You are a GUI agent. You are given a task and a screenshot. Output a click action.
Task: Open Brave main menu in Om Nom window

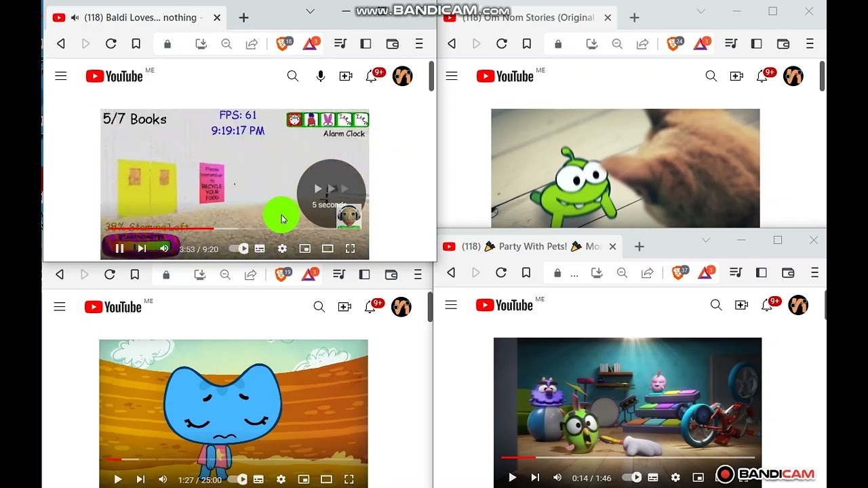pos(810,44)
